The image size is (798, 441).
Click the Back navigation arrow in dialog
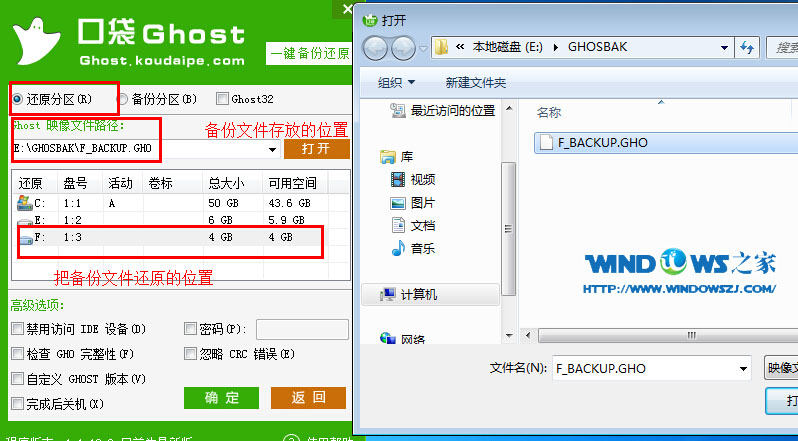[x=375, y=49]
